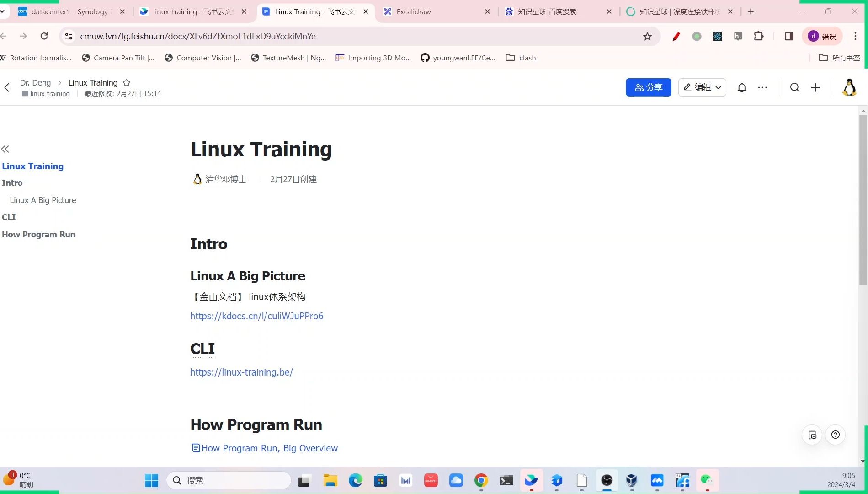
Task: Click the blue 分享 share button
Action: click(648, 87)
